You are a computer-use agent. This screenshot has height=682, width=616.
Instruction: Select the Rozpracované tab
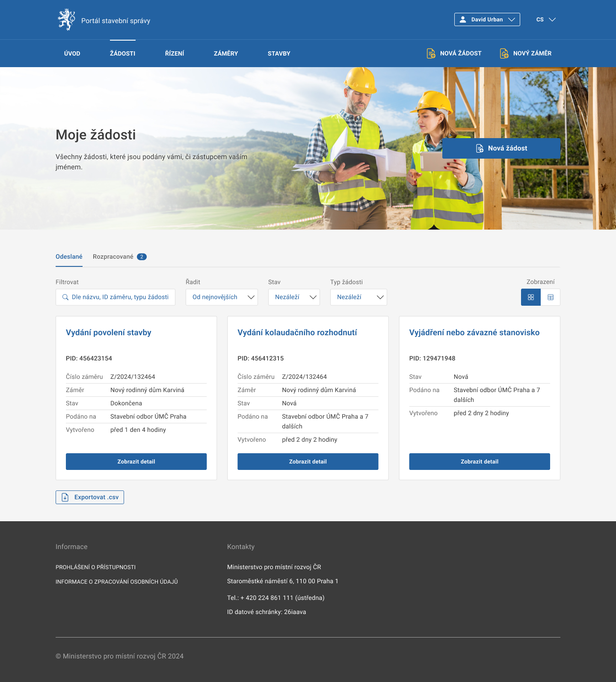[x=113, y=257]
